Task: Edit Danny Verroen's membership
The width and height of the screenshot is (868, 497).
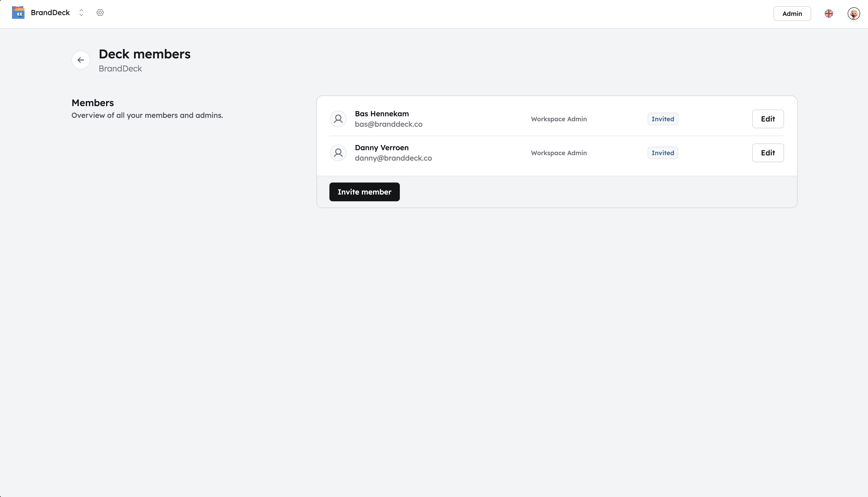Action: pyautogui.click(x=768, y=153)
